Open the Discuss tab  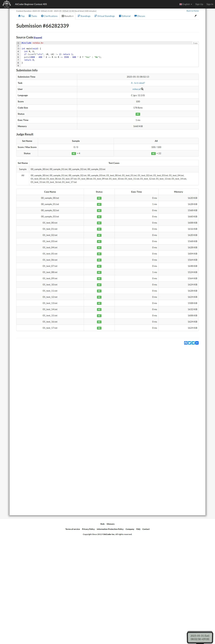tap(140, 16)
